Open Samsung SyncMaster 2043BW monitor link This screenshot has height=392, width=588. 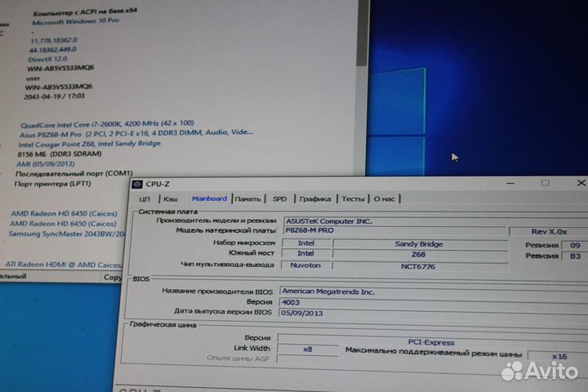67,234
